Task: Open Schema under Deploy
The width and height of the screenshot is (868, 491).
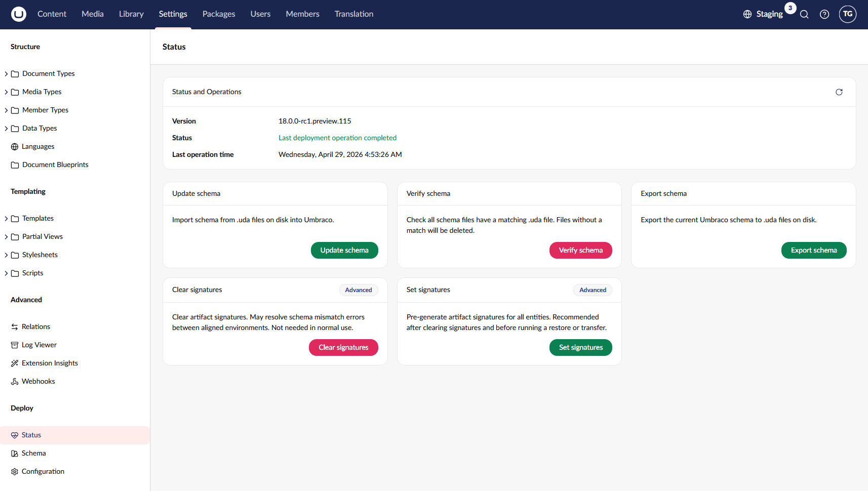Action: click(x=75, y=454)
